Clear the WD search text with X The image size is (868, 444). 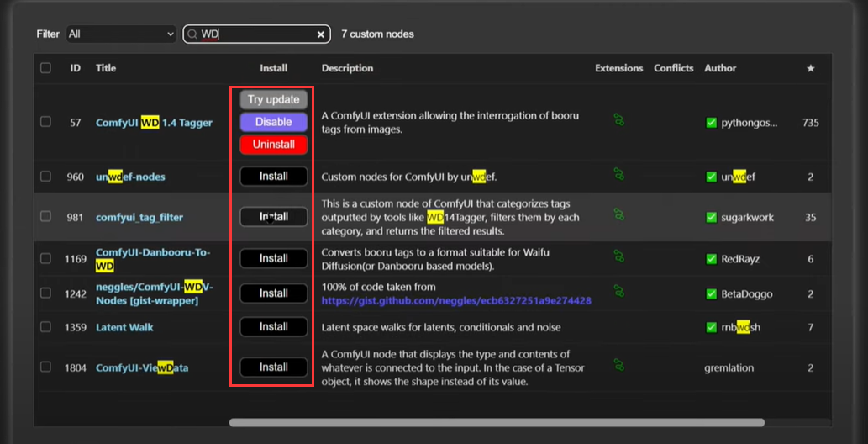320,34
